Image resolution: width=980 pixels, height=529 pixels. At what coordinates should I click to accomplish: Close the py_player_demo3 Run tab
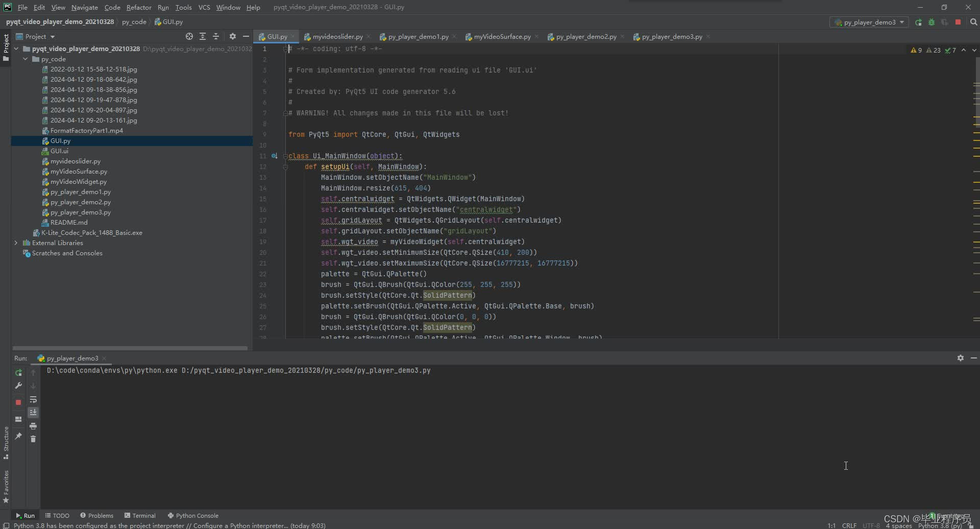tap(104, 358)
